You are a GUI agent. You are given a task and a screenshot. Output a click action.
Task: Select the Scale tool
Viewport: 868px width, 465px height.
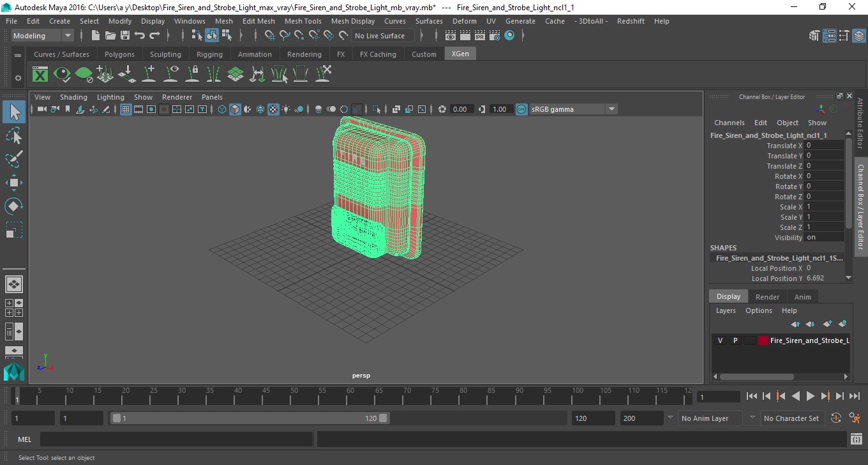coord(14,230)
